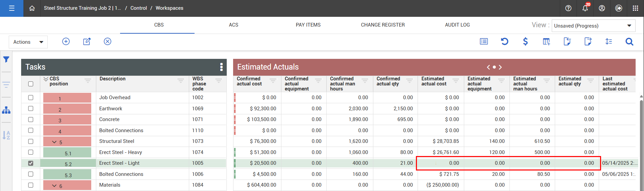Click the red CBS position 1 cell
644x191 pixels.
tap(67, 98)
